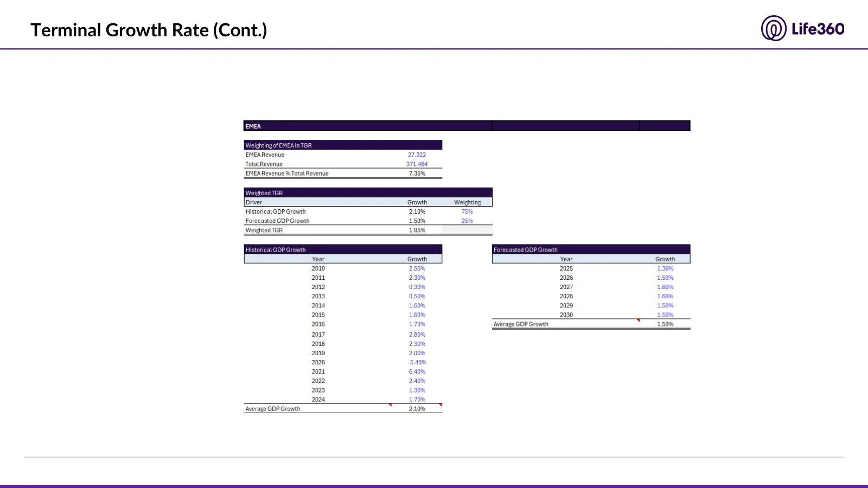Click the 2.50% growth for 2010
The height and width of the screenshot is (488, 868).
coord(417,268)
